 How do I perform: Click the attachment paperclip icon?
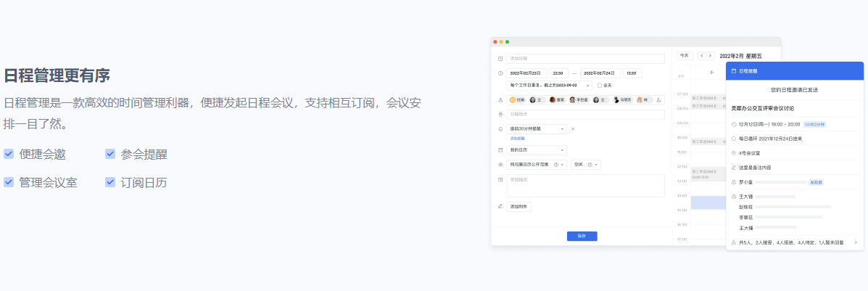click(x=500, y=206)
